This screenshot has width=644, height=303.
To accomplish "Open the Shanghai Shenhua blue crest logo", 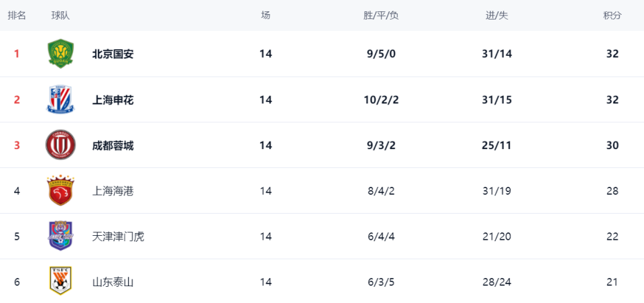I will tap(60, 99).
